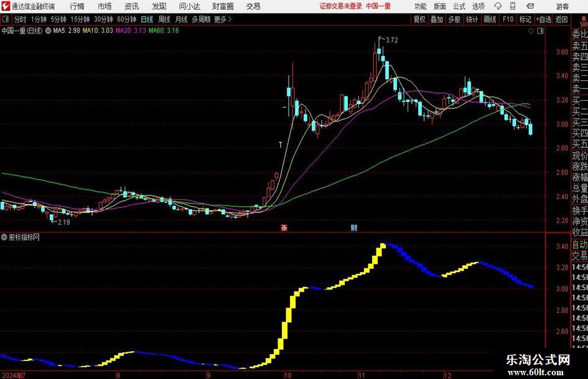Image resolution: width=588 pixels, height=379 pixels.
Task: Click the 复权 toolbar button
Action: pyautogui.click(x=419, y=19)
